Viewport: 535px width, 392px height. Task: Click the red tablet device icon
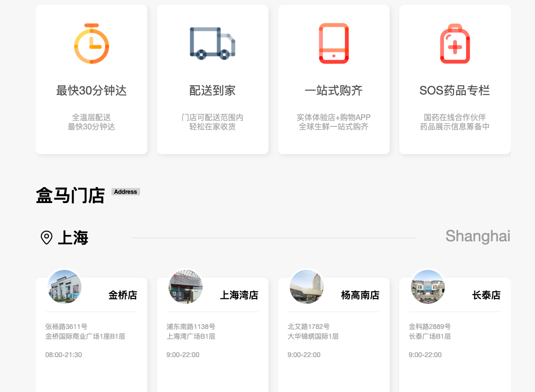pos(334,43)
